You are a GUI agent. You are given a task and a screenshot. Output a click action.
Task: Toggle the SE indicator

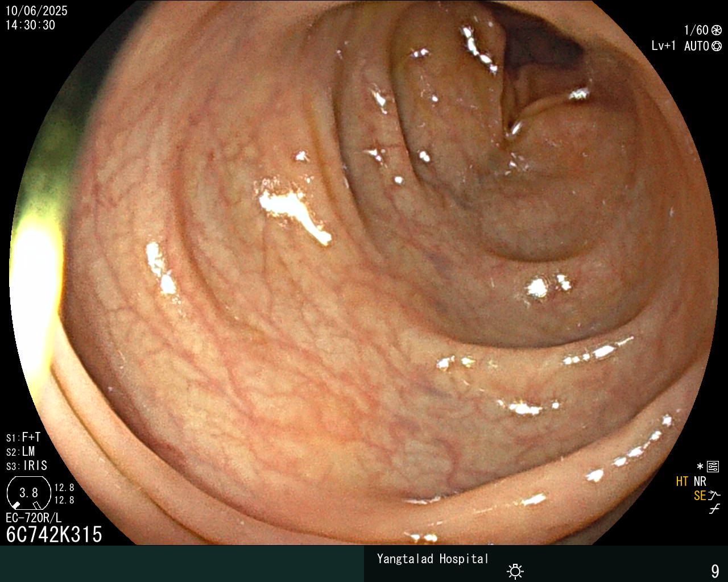point(700,496)
